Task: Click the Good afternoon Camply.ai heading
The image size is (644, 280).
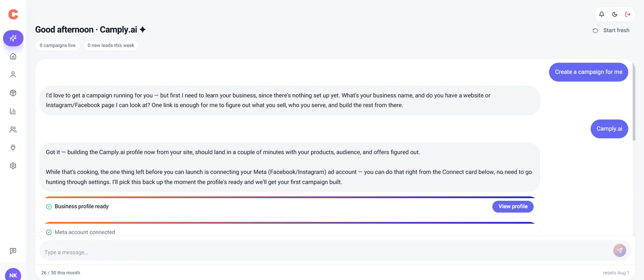Action: click(86, 30)
